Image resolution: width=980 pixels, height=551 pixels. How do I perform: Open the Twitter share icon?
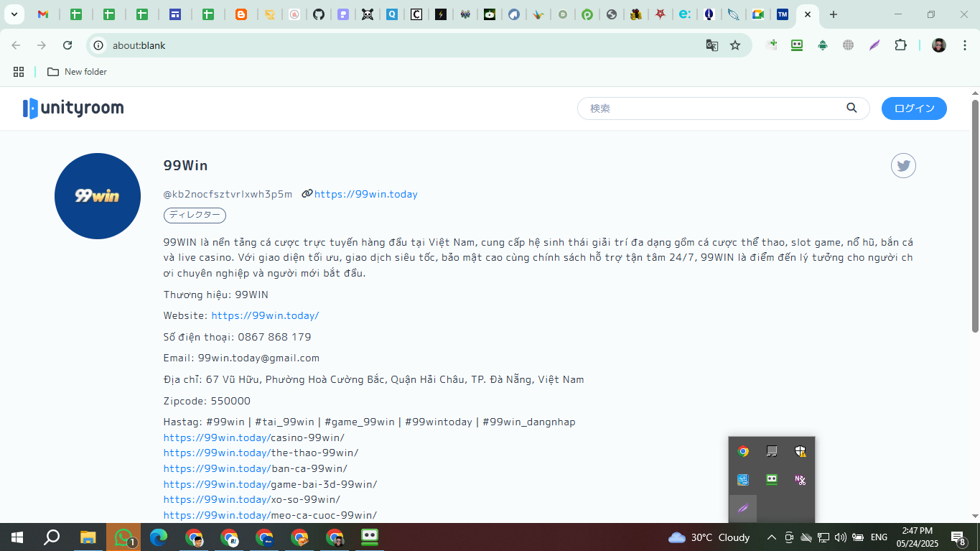click(903, 166)
